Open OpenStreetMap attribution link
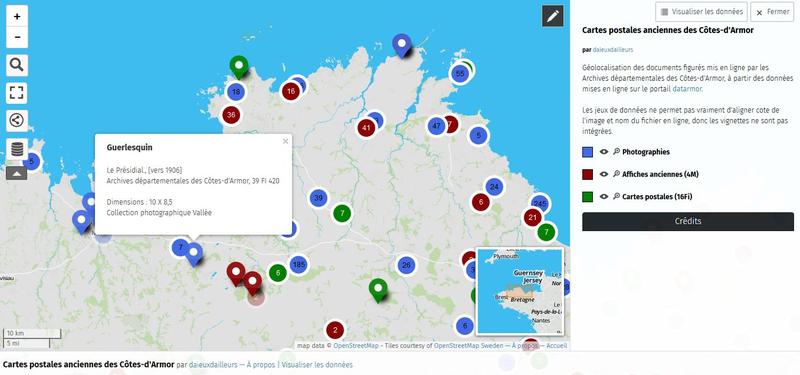This screenshot has height=375, width=800. (x=356, y=346)
